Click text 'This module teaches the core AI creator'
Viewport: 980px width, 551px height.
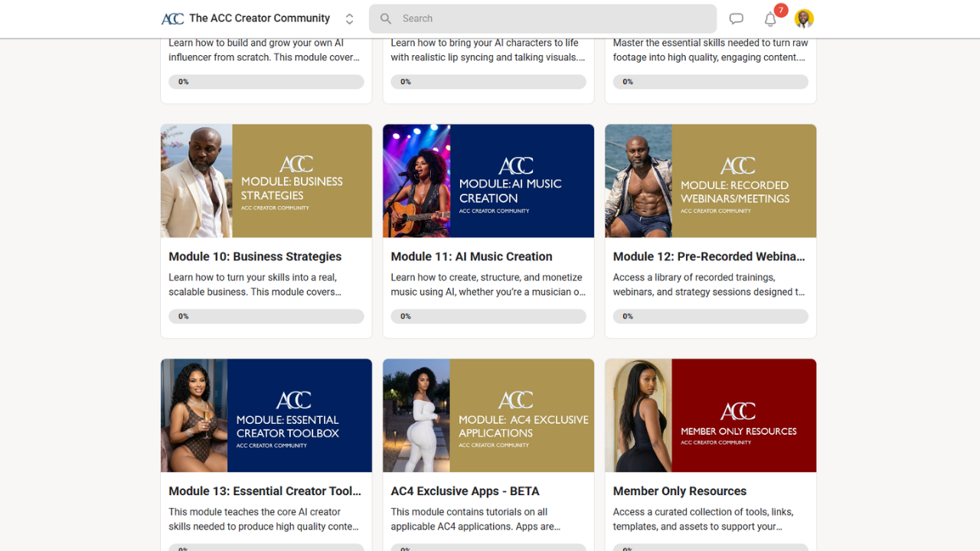[x=255, y=512]
